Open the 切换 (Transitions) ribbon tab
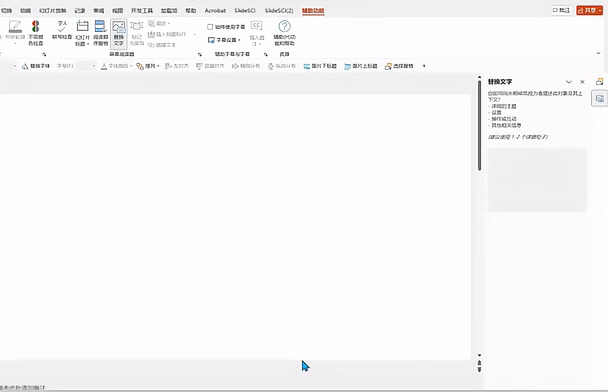This screenshot has height=392, width=608. click(x=7, y=10)
